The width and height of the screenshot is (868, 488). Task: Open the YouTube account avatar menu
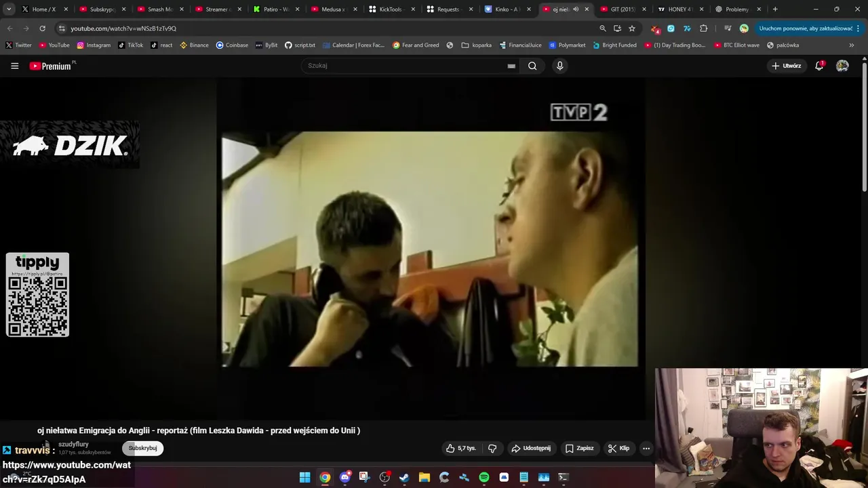pyautogui.click(x=842, y=66)
